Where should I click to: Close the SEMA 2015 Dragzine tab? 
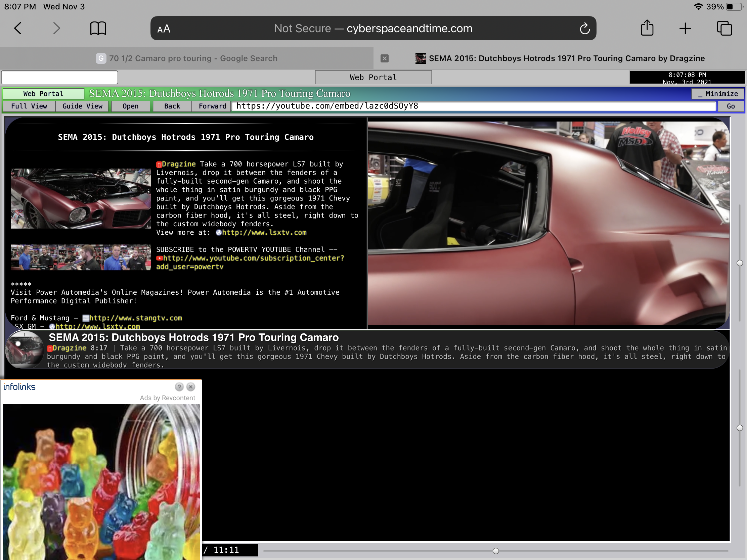pyautogui.click(x=384, y=58)
